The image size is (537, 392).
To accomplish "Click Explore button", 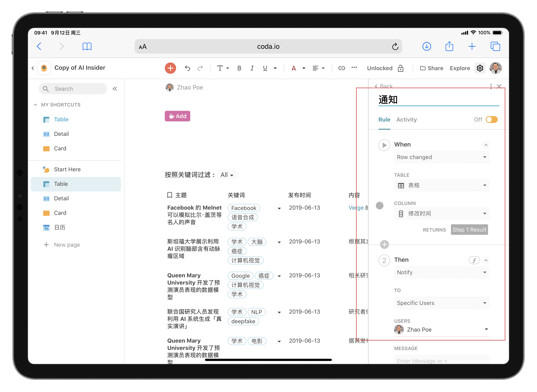I will 460,68.
